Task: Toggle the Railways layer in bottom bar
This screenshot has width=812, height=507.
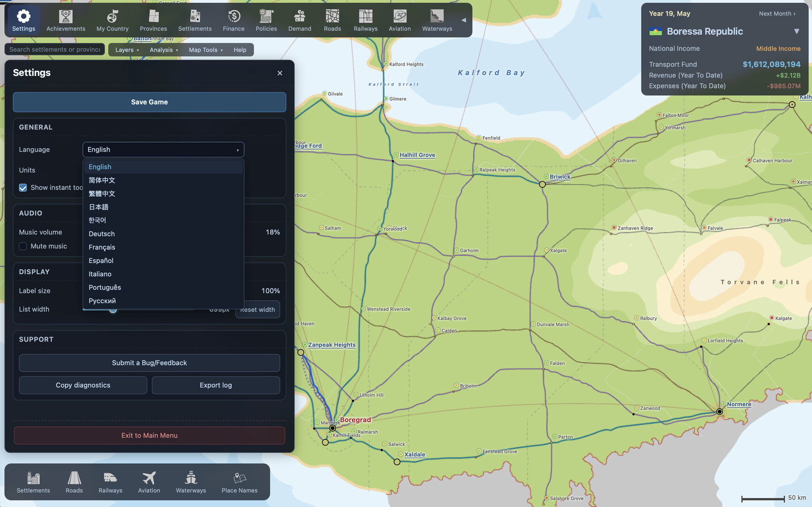Action: point(110,482)
